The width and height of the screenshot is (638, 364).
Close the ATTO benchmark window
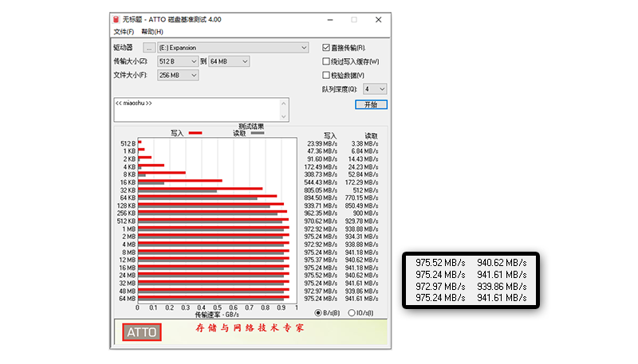[x=378, y=19]
